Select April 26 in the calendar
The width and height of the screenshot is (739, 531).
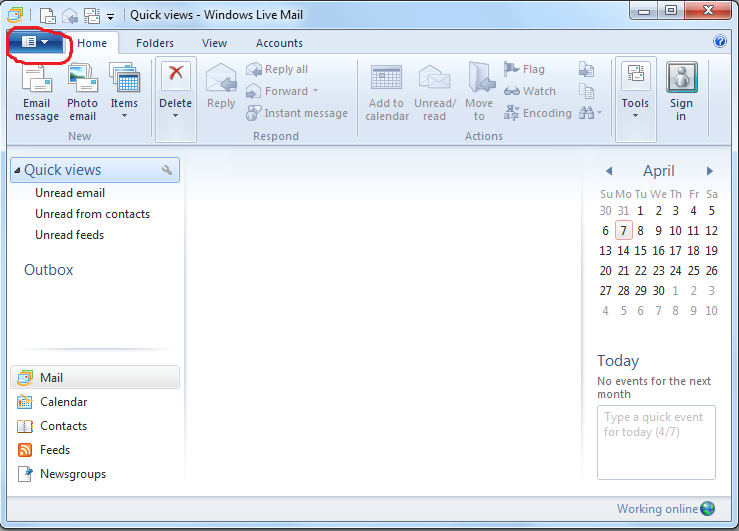click(711, 270)
